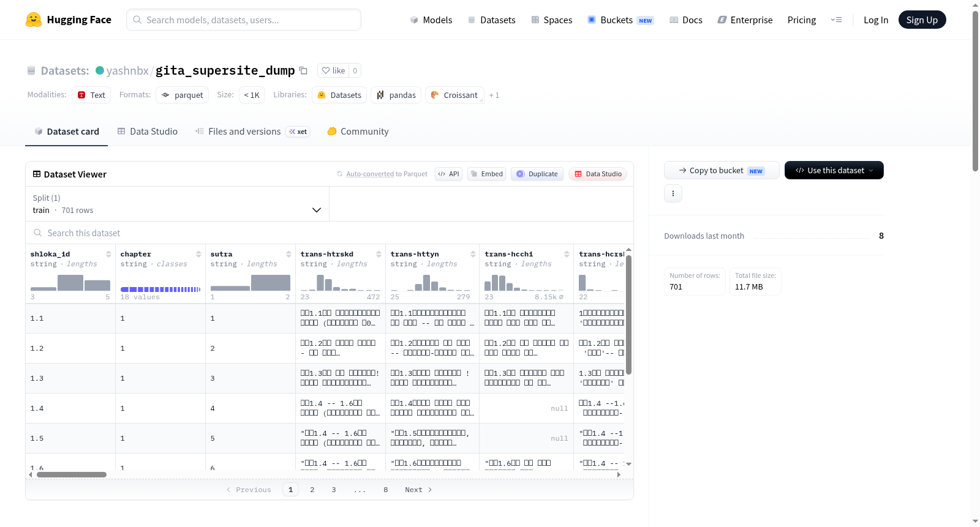Image resolution: width=980 pixels, height=527 pixels.
Task: Open the yashnbx user profile link
Action: click(127, 70)
